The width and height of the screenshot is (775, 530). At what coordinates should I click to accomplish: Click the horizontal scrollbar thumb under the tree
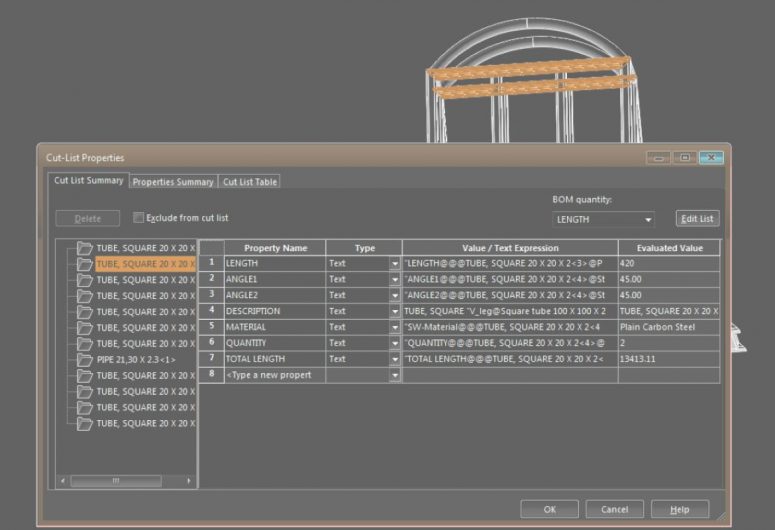coord(116,481)
